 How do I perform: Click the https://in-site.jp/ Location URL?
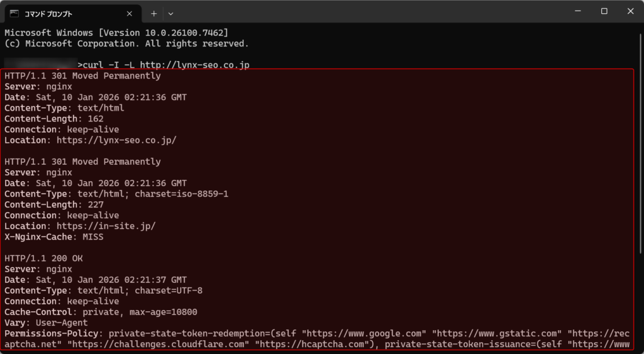(x=106, y=226)
